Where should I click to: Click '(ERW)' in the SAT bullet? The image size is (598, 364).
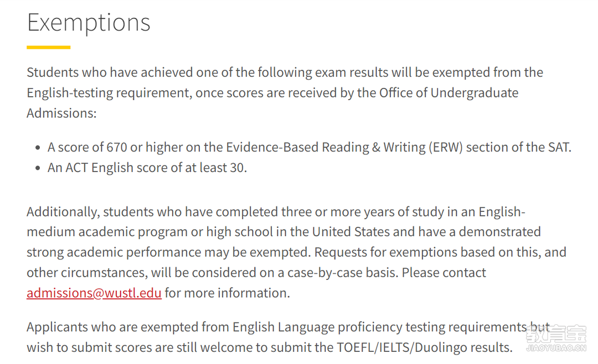click(445, 147)
